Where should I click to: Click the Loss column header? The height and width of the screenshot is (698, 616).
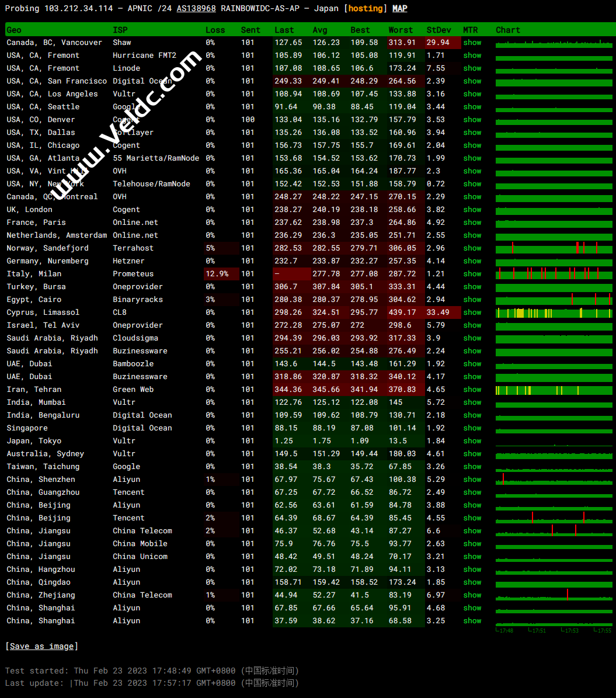(215, 30)
